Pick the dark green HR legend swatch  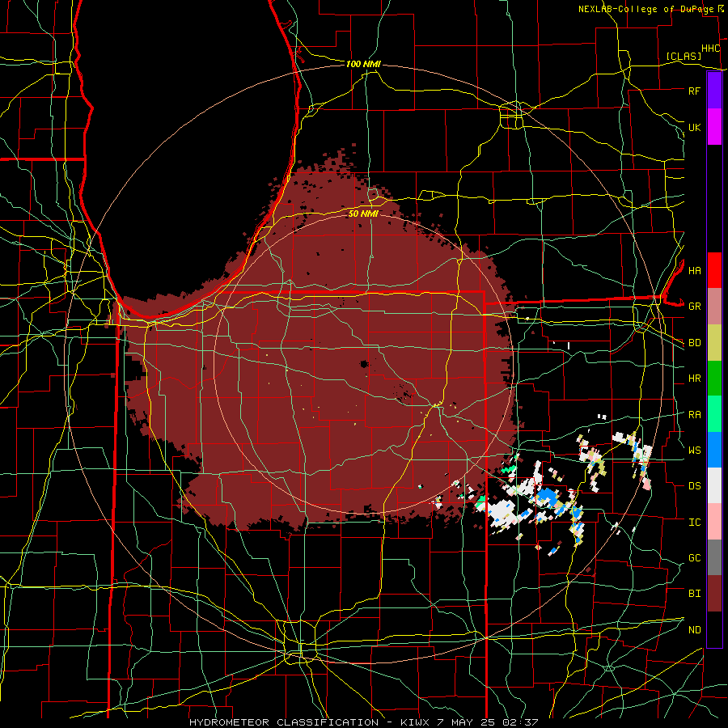[x=714, y=379]
